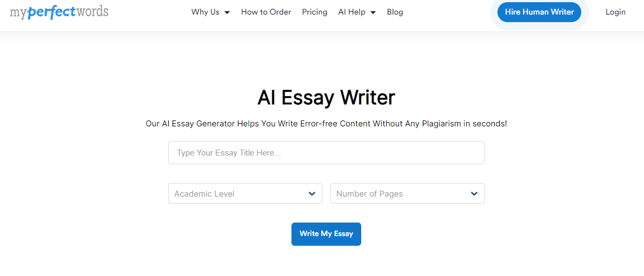Go to the Pricing page
Viewport: 644px width, 276px height.
point(315,12)
